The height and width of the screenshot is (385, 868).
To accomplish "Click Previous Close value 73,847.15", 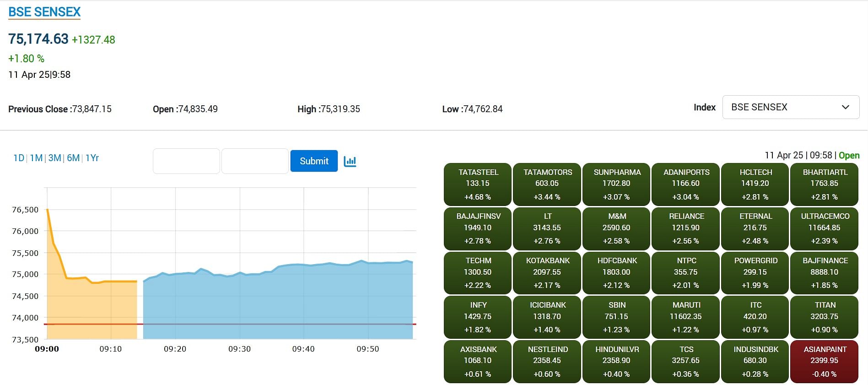I will pyautogui.click(x=92, y=109).
